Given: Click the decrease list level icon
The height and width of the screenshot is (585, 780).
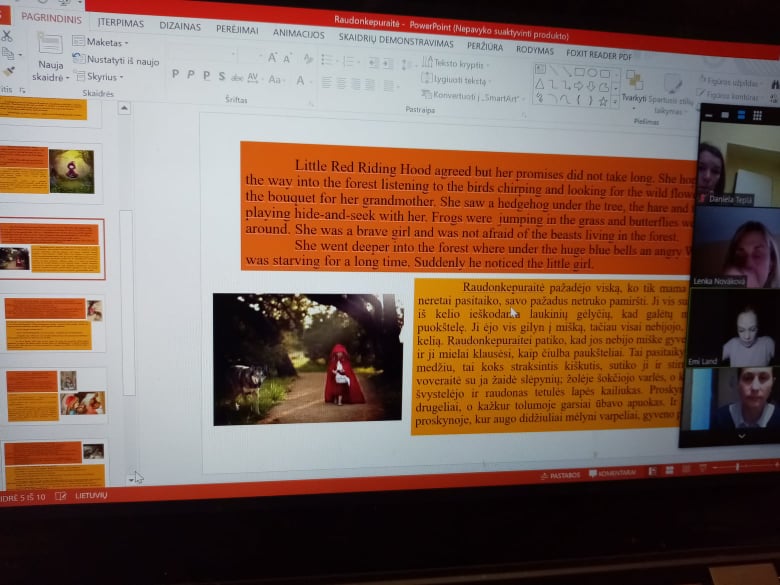Looking at the screenshot, I should (374, 63).
